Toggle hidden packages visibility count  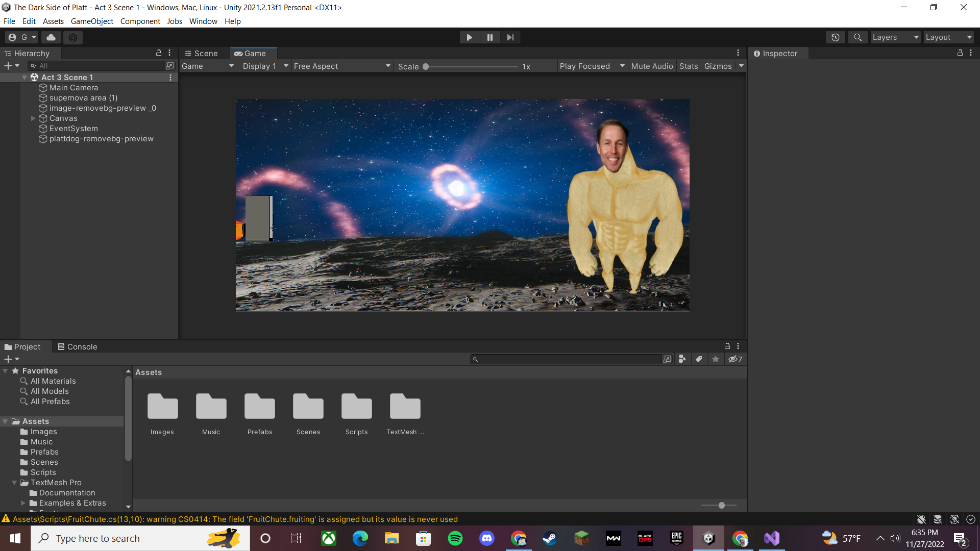pyautogui.click(x=735, y=359)
